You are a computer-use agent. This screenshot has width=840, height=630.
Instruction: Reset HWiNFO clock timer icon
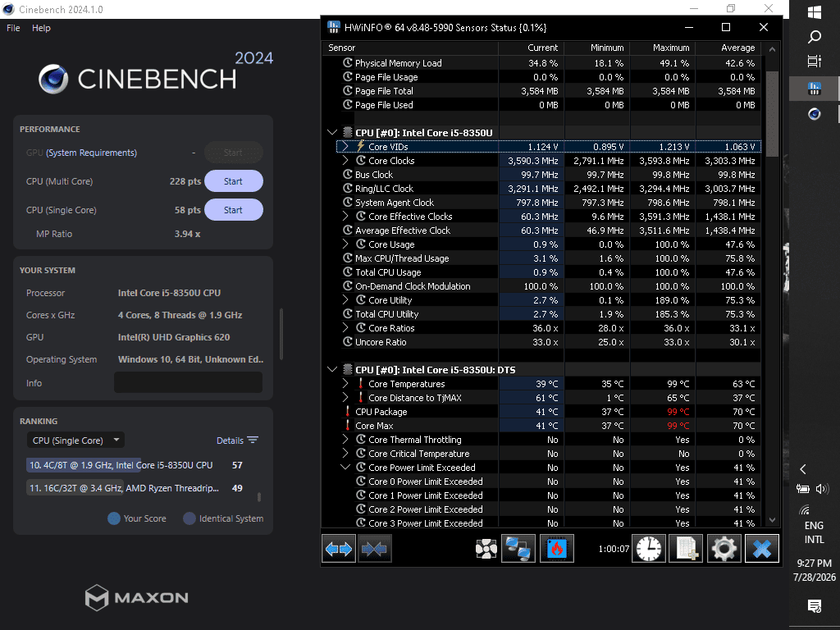tap(649, 549)
